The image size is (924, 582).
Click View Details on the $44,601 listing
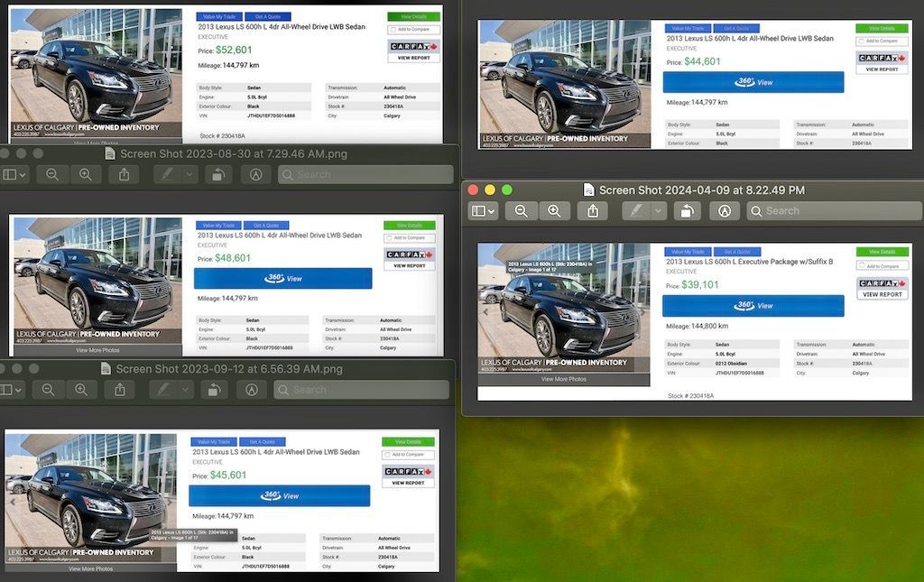[x=882, y=29]
